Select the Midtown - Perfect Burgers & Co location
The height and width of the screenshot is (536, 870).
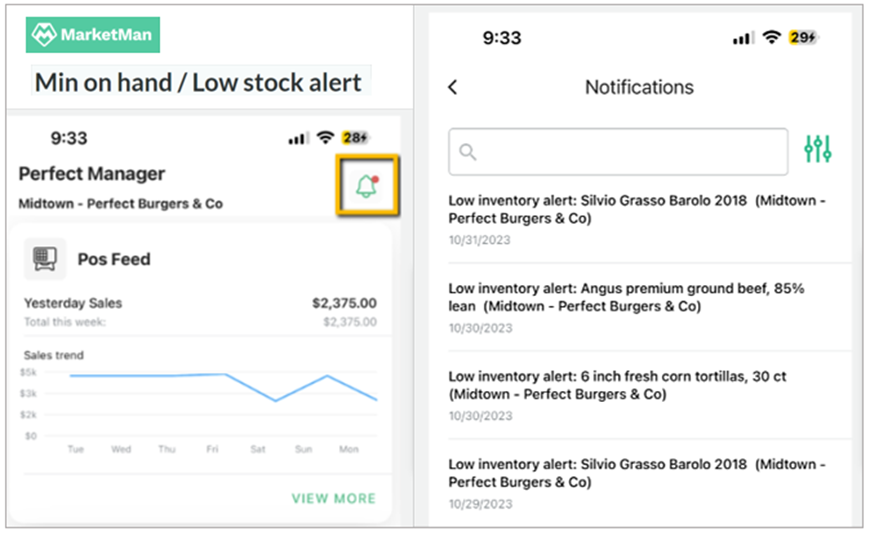coord(121,204)
